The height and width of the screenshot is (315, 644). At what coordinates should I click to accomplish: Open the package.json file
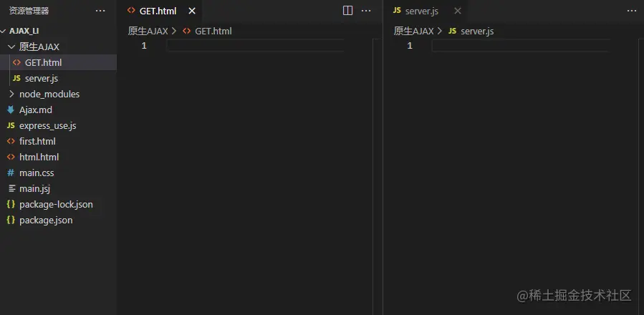click(58, 220)
